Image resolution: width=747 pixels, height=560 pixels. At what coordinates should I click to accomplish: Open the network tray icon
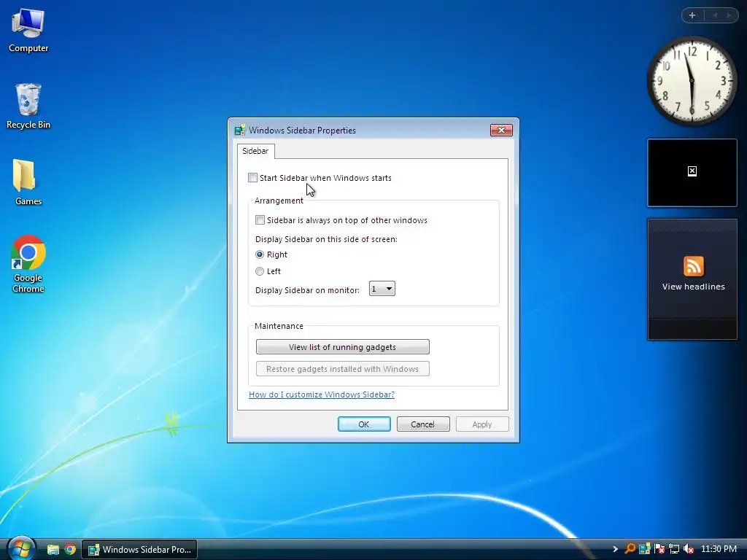pos(673,549)
